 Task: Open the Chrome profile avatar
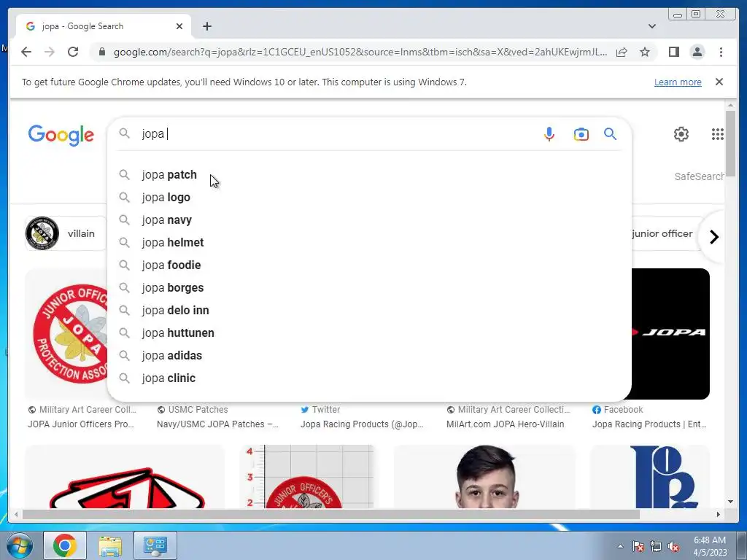[697, 52]
